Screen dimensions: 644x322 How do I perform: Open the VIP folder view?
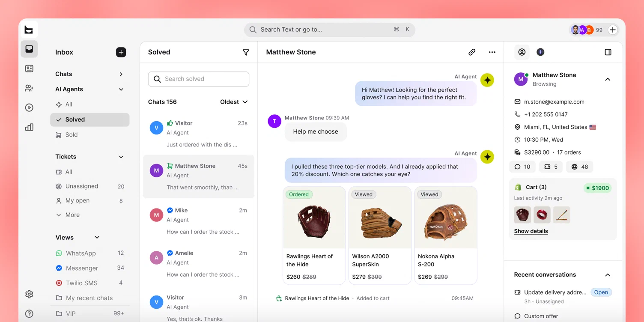tap(90, 314)
